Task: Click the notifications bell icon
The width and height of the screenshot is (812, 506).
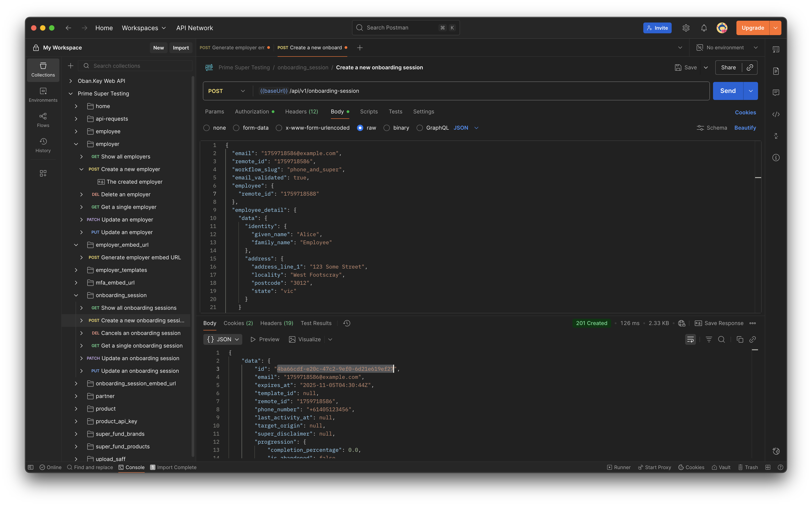Action: [704, 28]
